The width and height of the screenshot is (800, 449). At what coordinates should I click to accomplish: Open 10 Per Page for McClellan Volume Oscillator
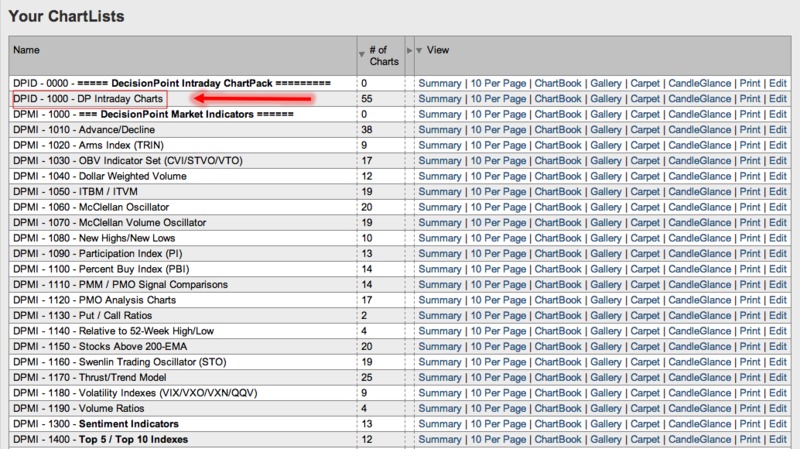(498, 222)
